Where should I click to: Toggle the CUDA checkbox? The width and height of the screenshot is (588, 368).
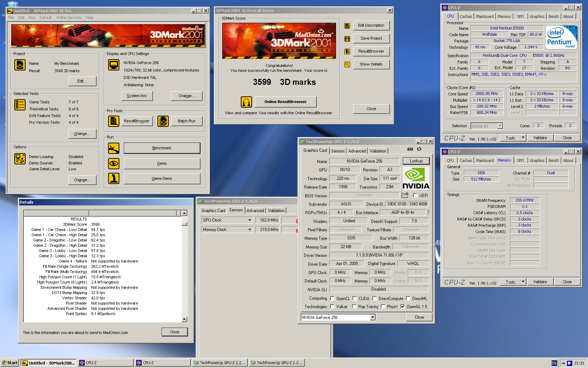coord(355,299)
